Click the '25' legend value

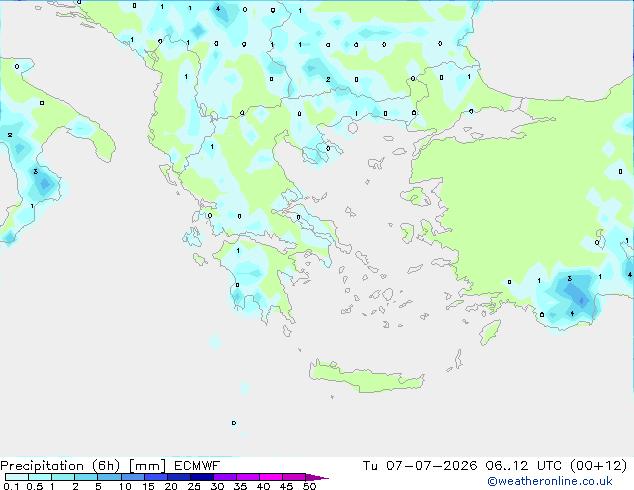tap(194, 486)
